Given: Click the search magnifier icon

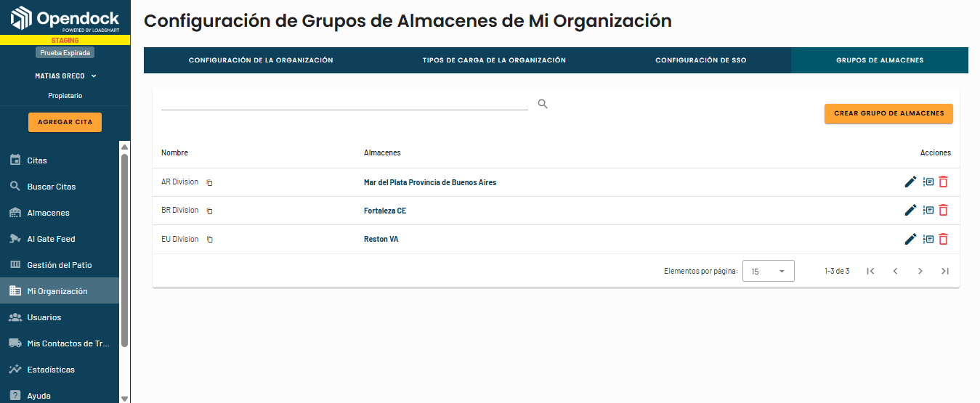Looking at the screenshot, I should tap(543, 104).
